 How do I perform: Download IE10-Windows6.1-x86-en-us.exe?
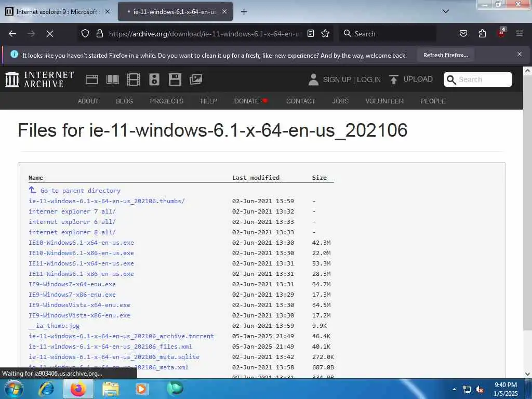pos(81,253)
